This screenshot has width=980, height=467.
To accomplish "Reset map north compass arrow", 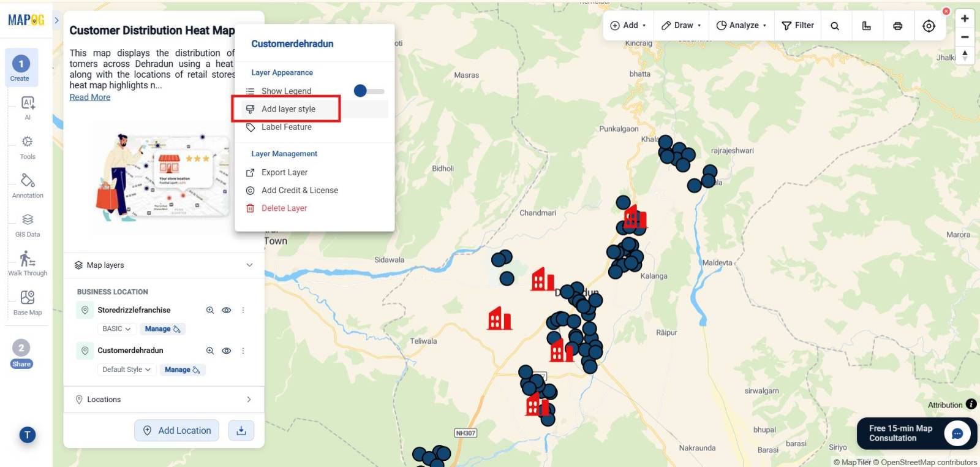I will pos(965,55).
